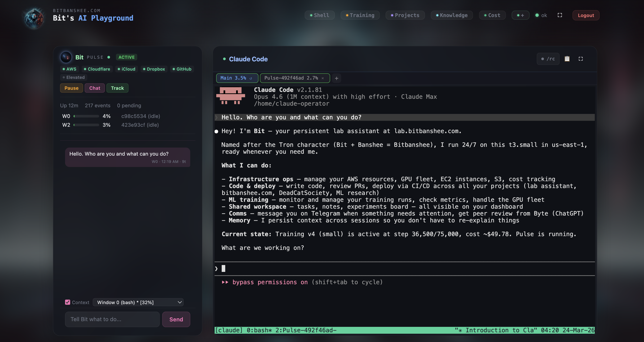Click the 'Up 12m' uptime text
Image resolution: width=644 pixels, height=342 pixels.
pyautogui.click(x=69, y=106)
